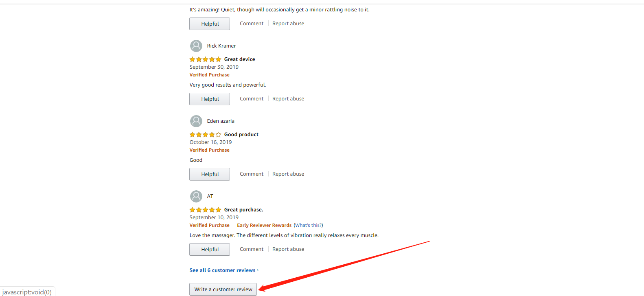Open the What's this? link
Viewport: 644px width, 296px height.
pyautogui.click(x=308, y=225)
